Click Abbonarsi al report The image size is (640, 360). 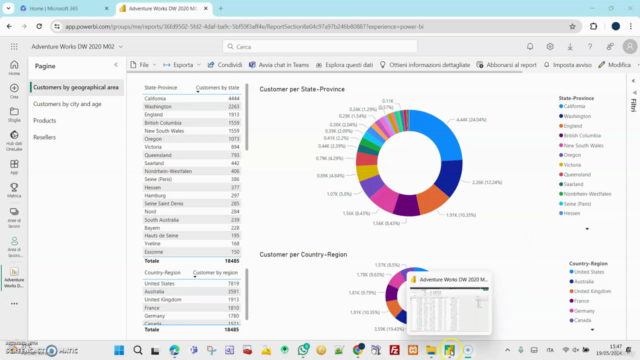click(507, 65)
